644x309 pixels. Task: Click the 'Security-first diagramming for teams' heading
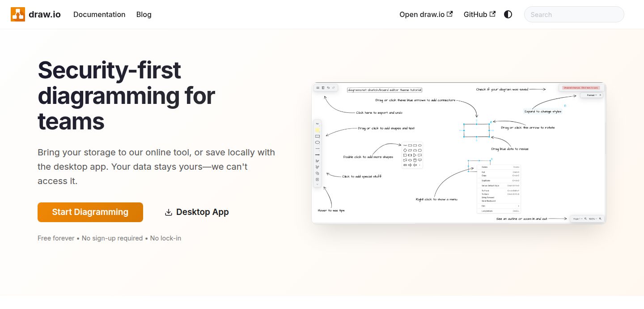point(127,95)
